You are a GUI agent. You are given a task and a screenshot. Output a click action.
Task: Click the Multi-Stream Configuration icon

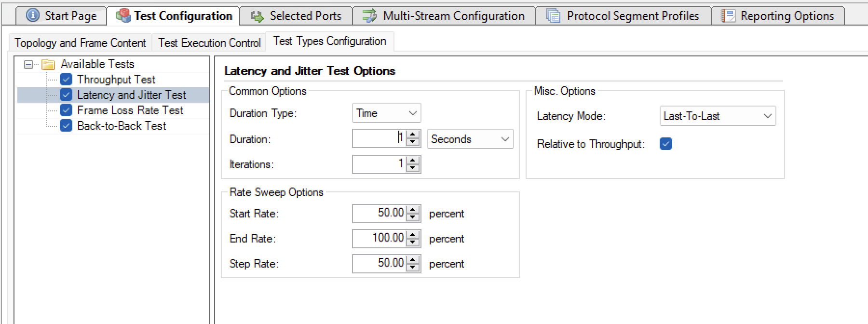point(370,16)
